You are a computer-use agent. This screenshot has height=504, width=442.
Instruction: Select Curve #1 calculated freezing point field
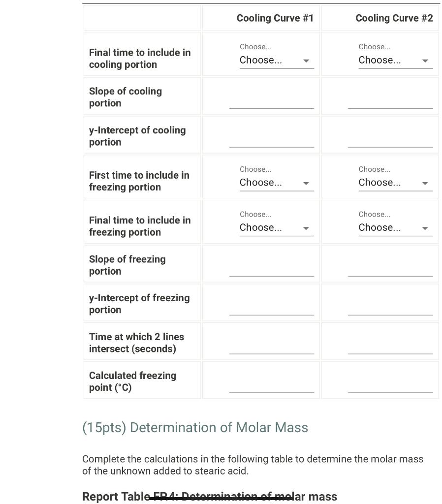point(271,386)
